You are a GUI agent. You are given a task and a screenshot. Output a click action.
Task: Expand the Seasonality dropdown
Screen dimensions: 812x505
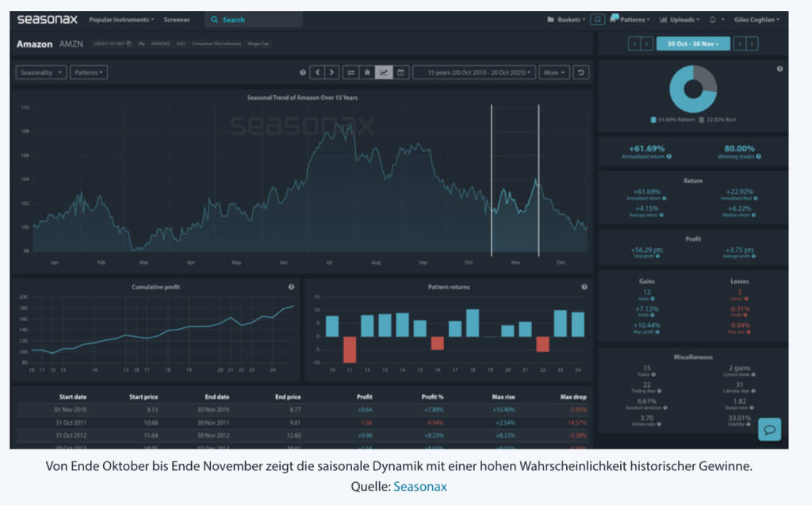click(x=40, y=72)
